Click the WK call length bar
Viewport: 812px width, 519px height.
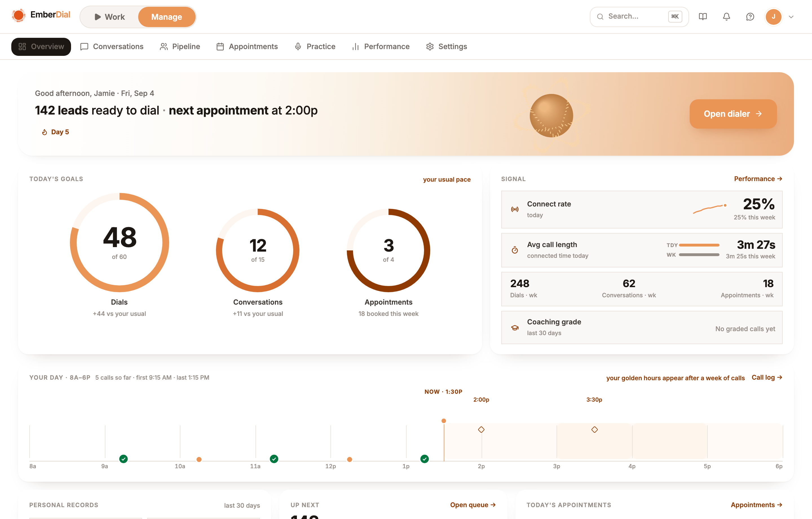coord(699,255)
